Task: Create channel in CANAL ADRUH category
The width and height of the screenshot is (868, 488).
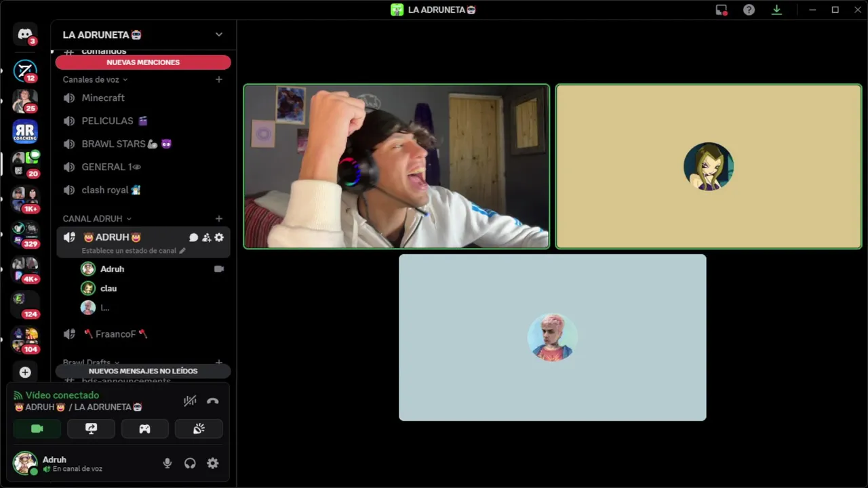Action: pyautogui.click(x=218, y=218)
